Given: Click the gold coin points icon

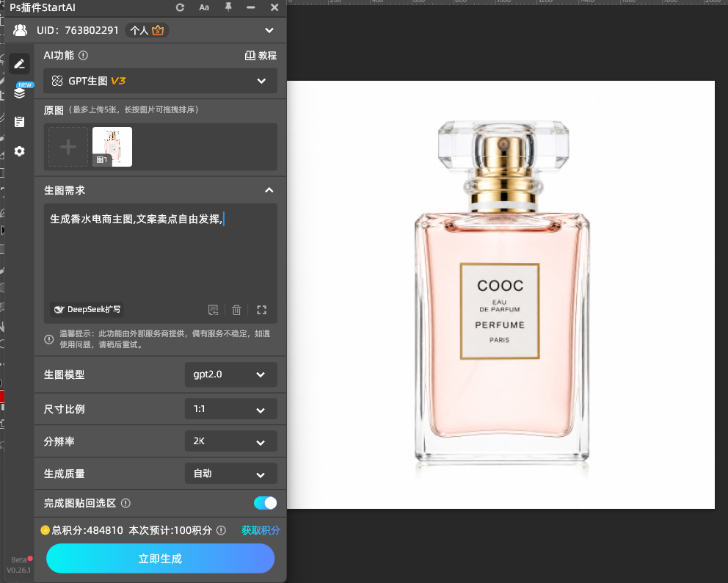Looking at the screenshot, I should point(45,530).
